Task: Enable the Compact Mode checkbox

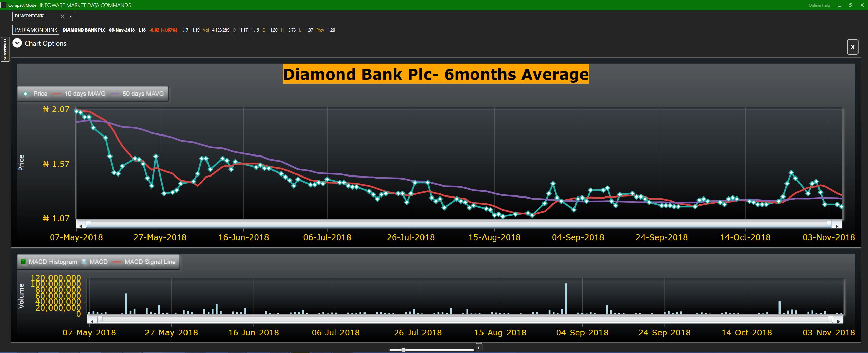Action: 4,5
